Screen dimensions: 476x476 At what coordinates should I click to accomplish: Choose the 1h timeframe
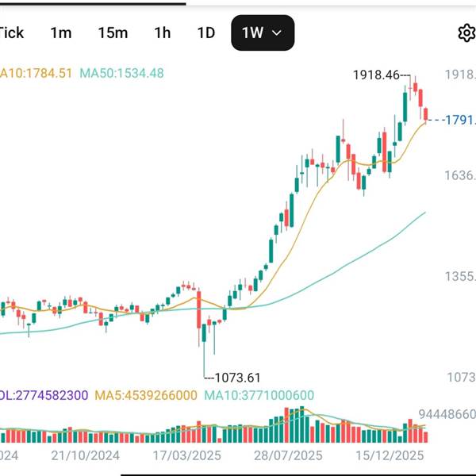click(x=162, y=33)
